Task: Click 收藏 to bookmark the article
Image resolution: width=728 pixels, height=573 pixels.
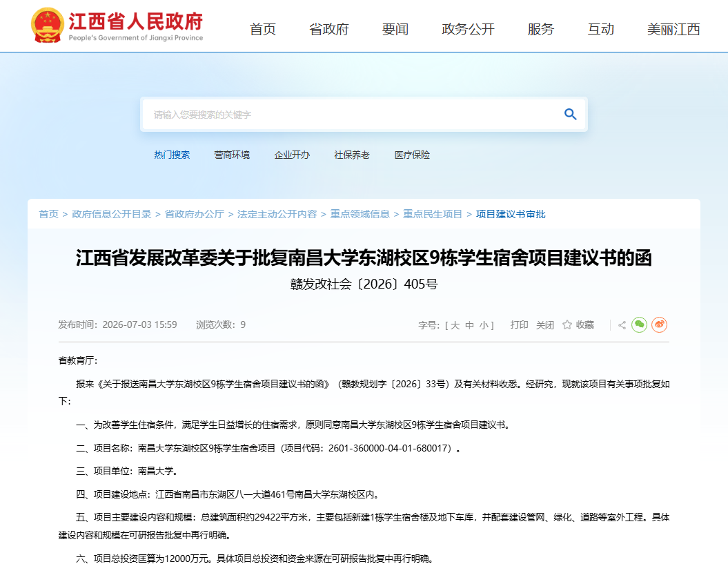Action: pos(585,324)
